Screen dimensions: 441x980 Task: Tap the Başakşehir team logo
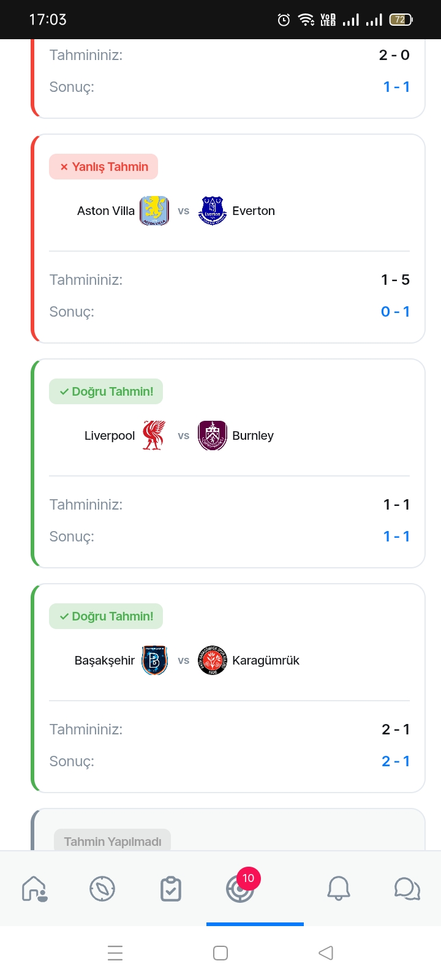[x=154, y=660]
